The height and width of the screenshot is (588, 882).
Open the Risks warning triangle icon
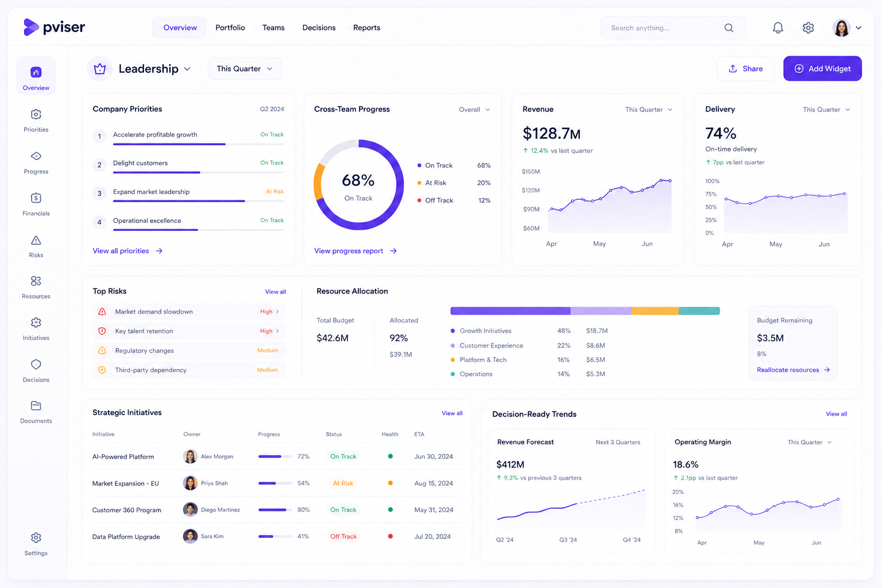36,240
